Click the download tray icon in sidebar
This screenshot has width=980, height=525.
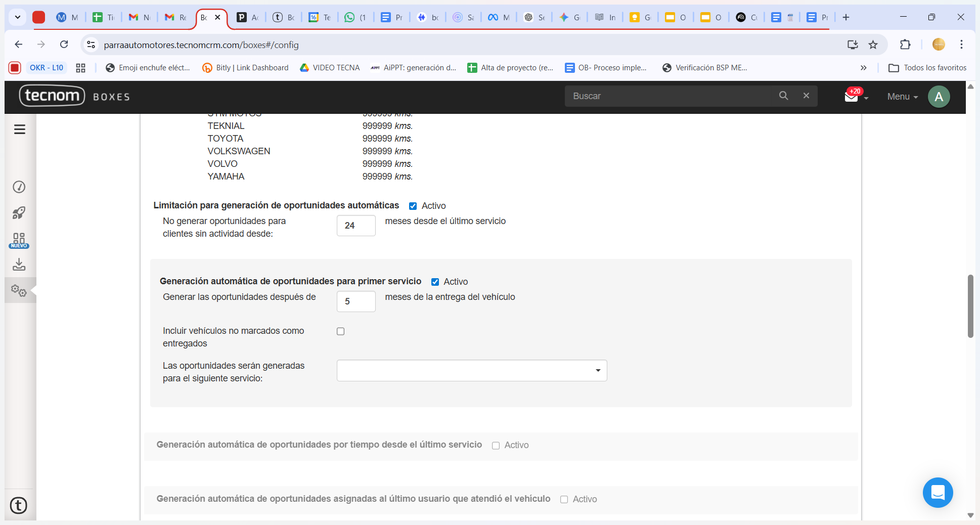coord(19,265)
